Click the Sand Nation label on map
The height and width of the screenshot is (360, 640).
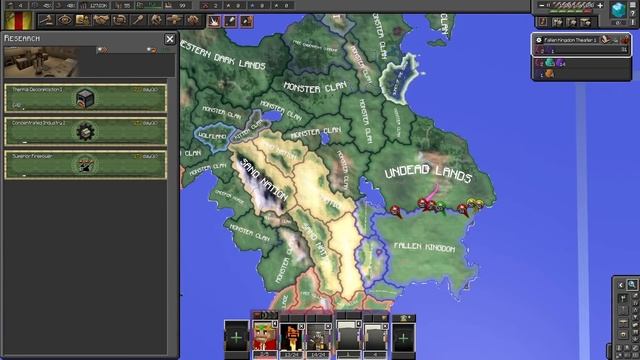click(x=264, y=179)
